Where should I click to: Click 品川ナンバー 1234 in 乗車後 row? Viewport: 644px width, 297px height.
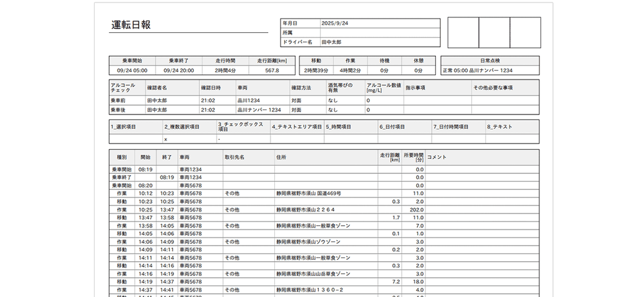tap(259, 110)
